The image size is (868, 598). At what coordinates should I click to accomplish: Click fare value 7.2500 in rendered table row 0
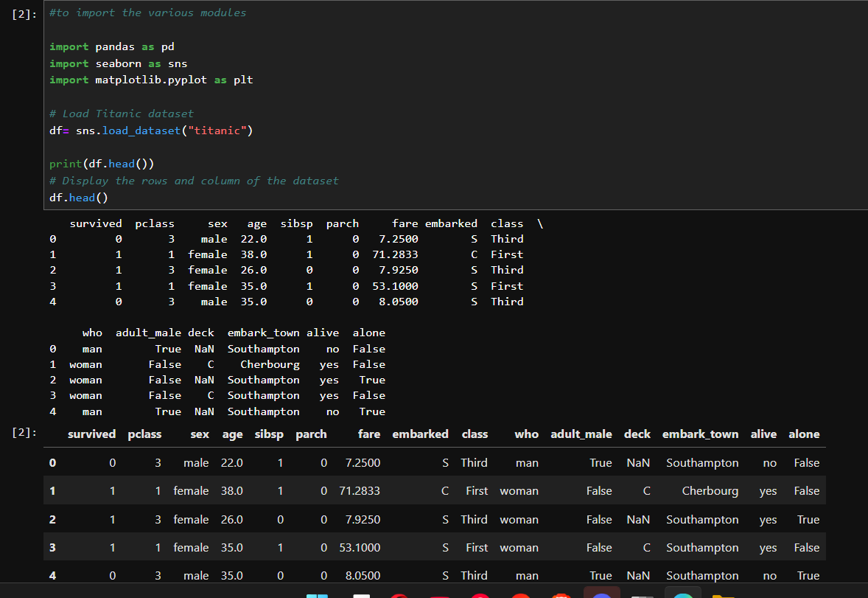pyautogui.click(x=363, y=463)
